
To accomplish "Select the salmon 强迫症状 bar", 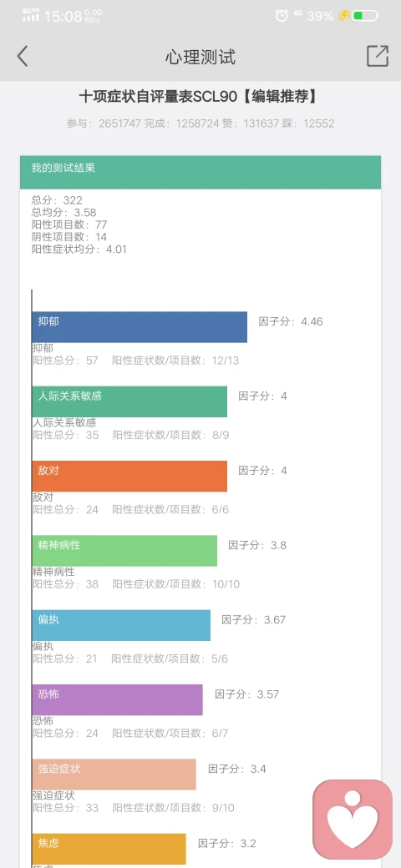I will [x=114, y=775].
